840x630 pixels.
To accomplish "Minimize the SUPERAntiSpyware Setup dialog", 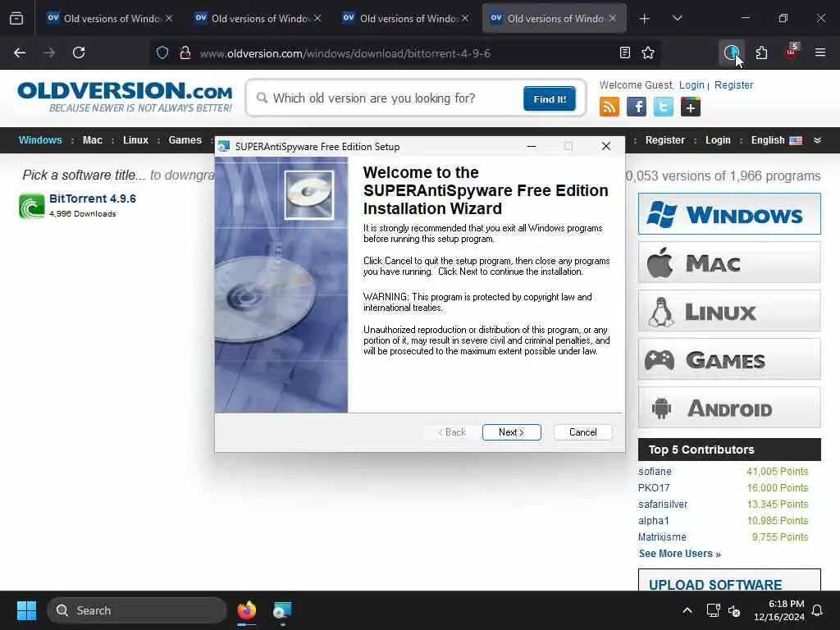I will pos(532,146).
